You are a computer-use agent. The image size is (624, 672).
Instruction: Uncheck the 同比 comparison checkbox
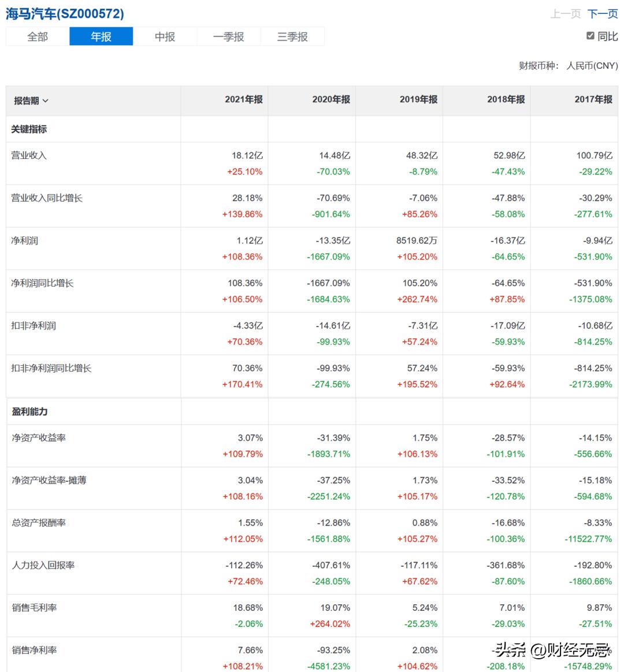pyautogui.click(x=590, y=35)
